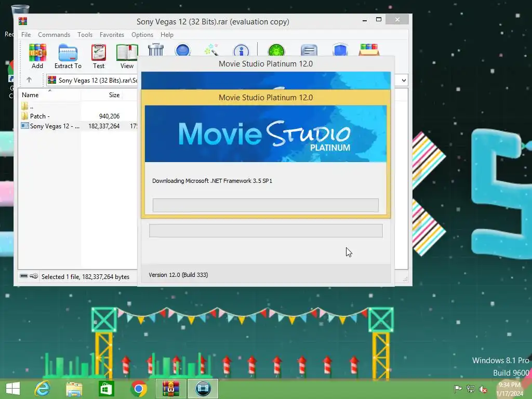Click the Find magnifier toolbar icon
Viewport: 532px width, 399px height.
[183, 50]
